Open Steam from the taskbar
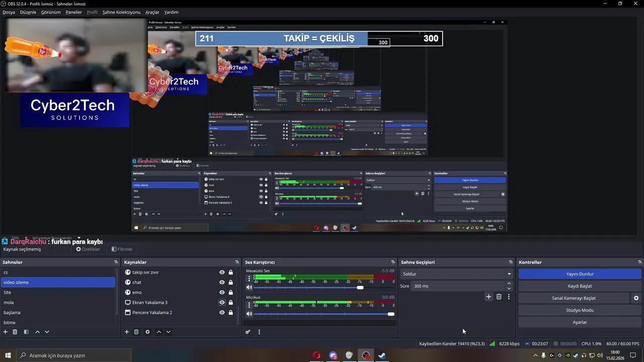The height and width of the screenshot is (362, 644). point(382,355)
